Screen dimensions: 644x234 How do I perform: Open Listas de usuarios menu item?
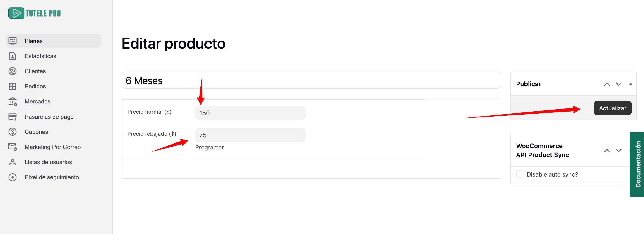pyautogui.click(x=48, y=162)
